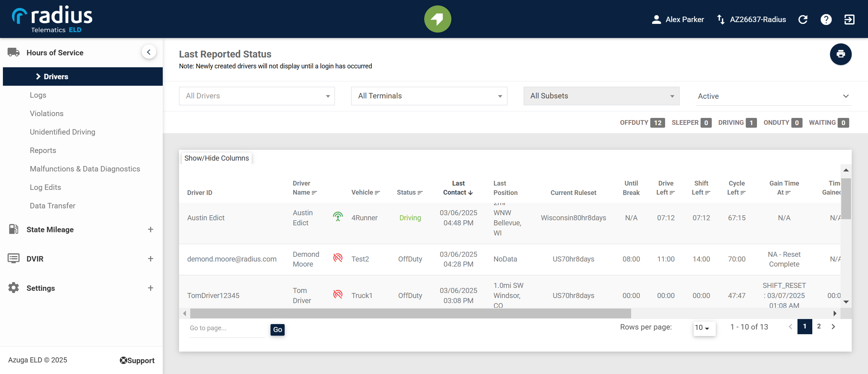Click TomDriver12345 driver ID
The height and width of the screenshot is (374, 868).
click(213, 296)
